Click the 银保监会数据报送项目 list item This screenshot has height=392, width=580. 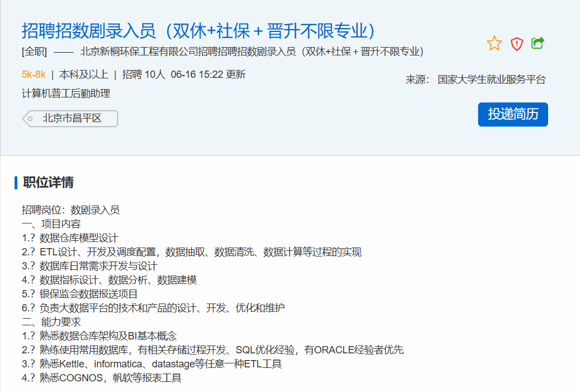(88, 294)
